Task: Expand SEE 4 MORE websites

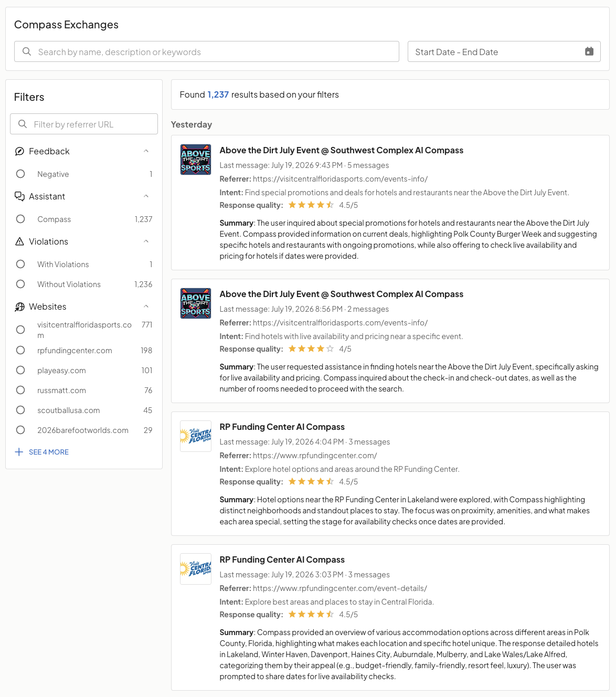Action: 49,452
